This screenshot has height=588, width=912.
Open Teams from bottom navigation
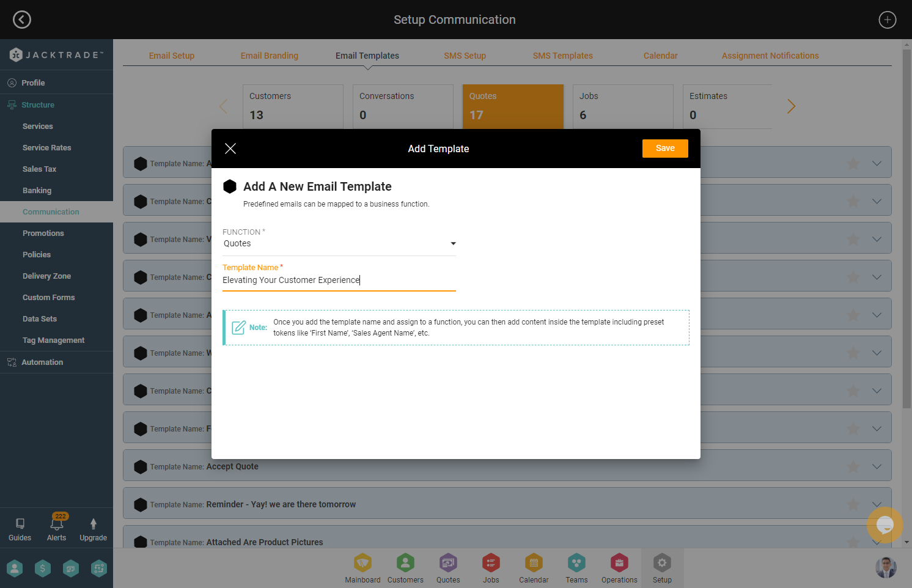click(576, 568)
